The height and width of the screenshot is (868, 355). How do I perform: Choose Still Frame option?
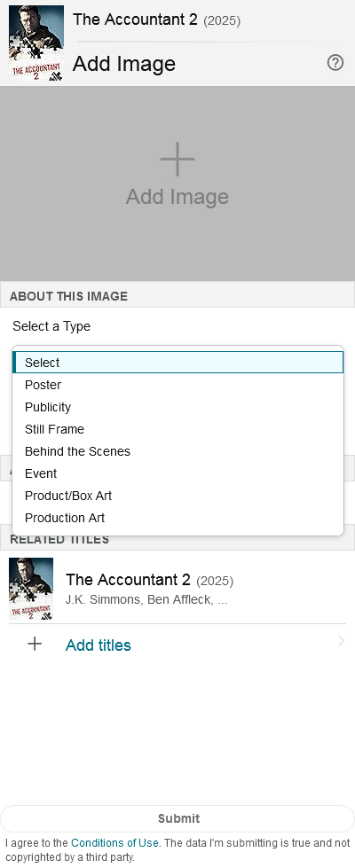[177, 429]
